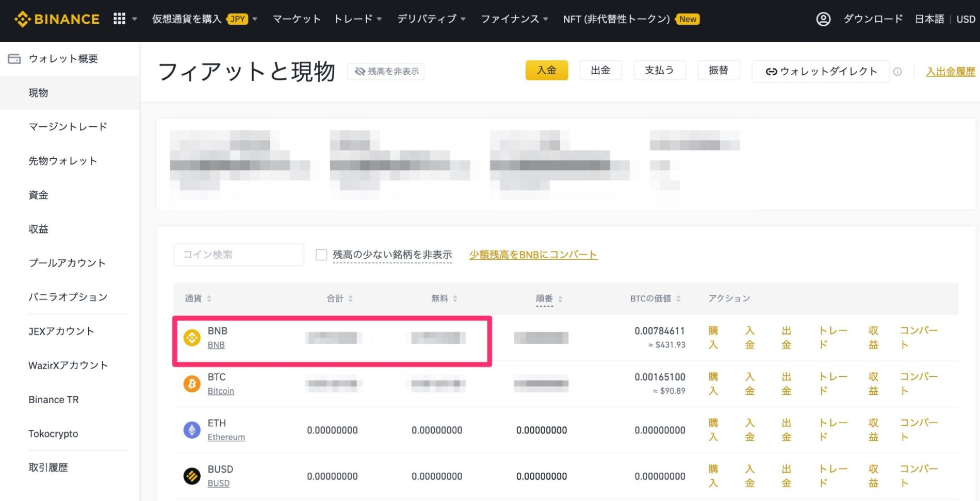Viewport: 980px width, 501px height.
Task: Open the マーケット menu item
Action: pos(297,19)
